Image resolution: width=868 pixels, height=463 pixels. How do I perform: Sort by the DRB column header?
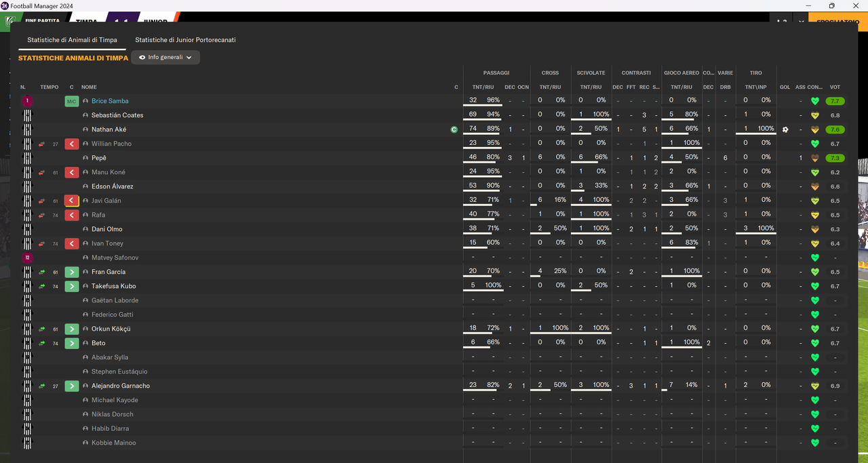[x=725, y=87]
